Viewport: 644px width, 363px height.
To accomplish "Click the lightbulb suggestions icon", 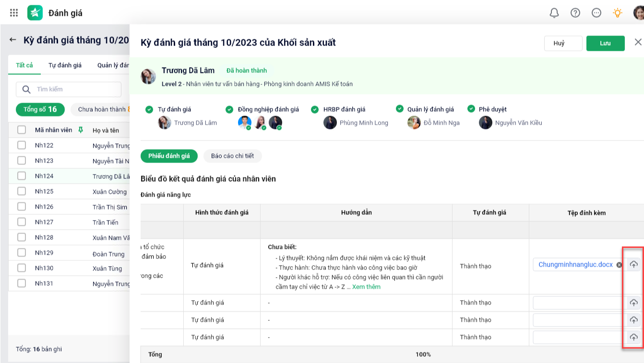I will (618, 13).
